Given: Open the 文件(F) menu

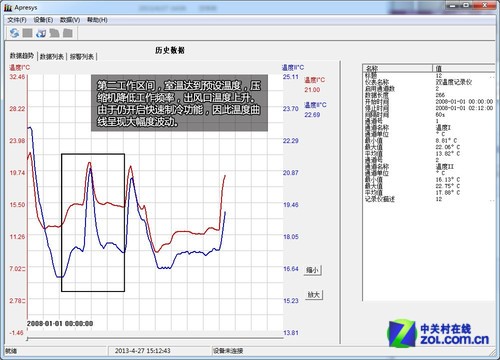Looking at the screenshot, I should point(17,20).
